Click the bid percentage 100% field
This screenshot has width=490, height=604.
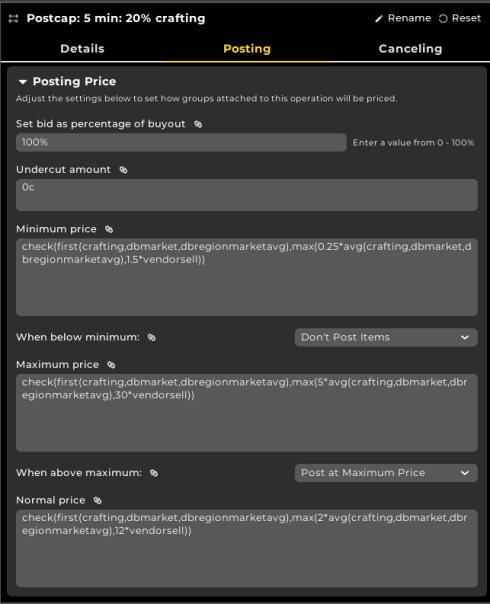pos(181,143)
